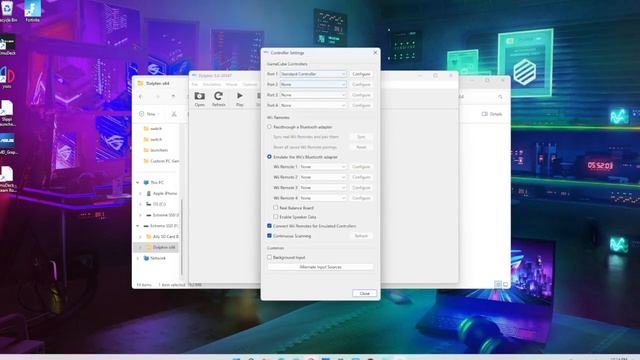Open the launchers folder in quick access
The width and height of the screenshot is (640, 360).
156,150
